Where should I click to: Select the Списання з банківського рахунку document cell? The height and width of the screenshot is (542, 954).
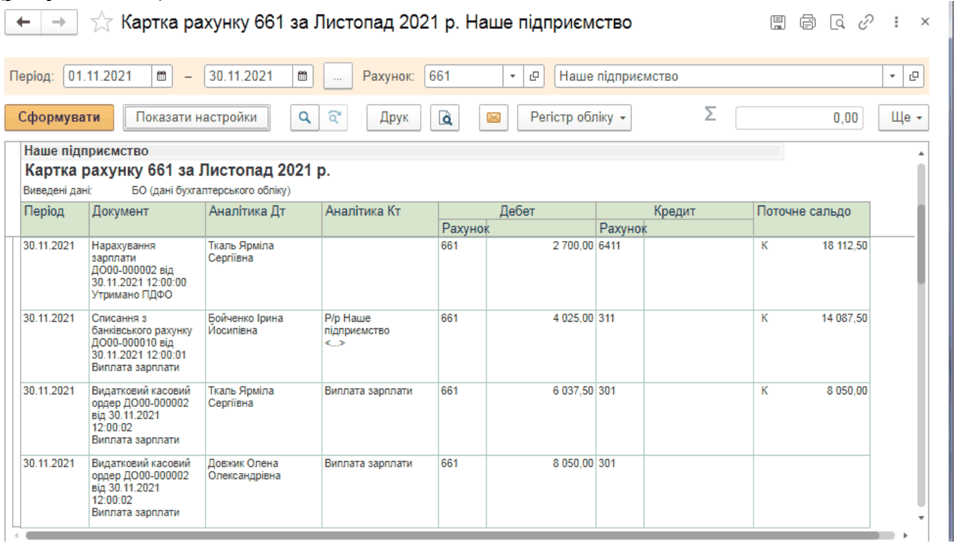(x=147, y=346)
